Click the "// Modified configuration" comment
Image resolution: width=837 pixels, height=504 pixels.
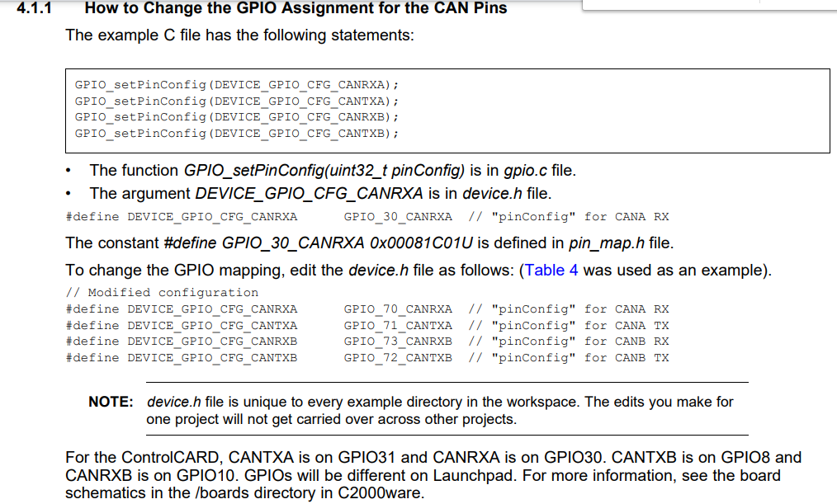pyautogui.click(x=162, y=293)
